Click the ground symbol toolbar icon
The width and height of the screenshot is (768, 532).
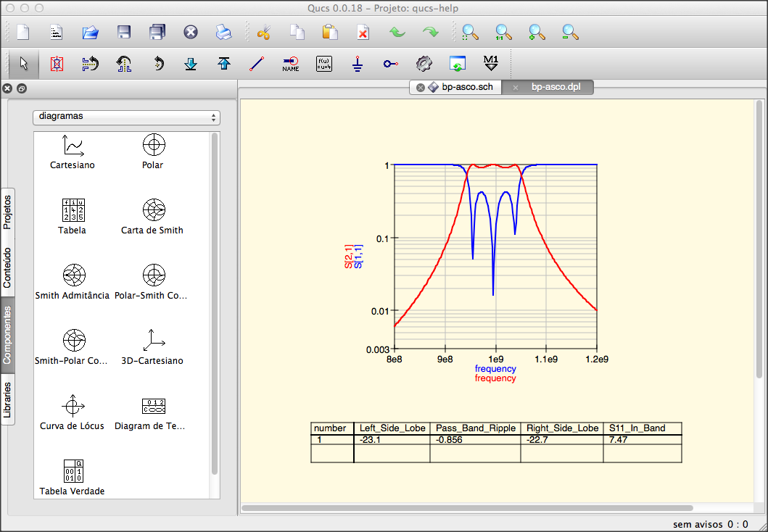point(358,64)
